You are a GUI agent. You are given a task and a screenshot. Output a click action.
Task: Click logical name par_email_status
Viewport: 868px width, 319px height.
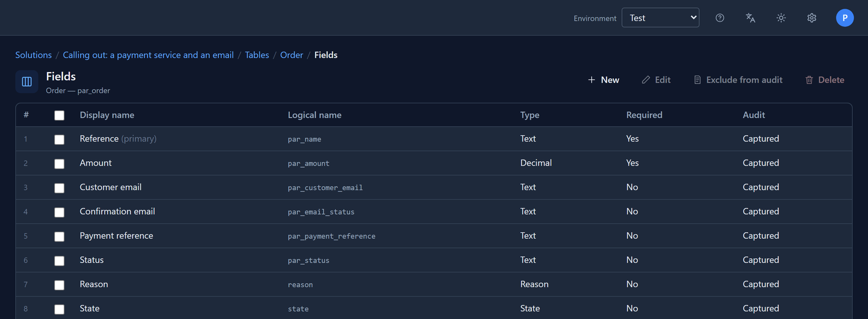click(x=321, y=212)
